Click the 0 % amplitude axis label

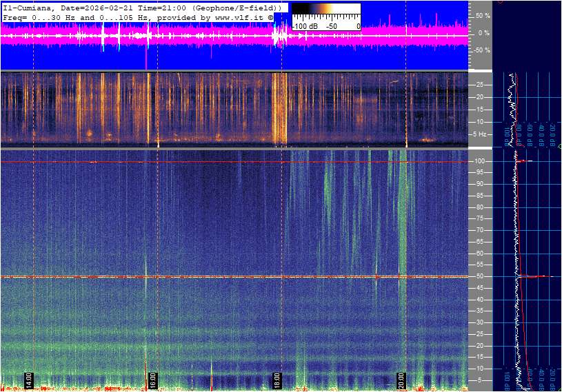coord(484,32)
